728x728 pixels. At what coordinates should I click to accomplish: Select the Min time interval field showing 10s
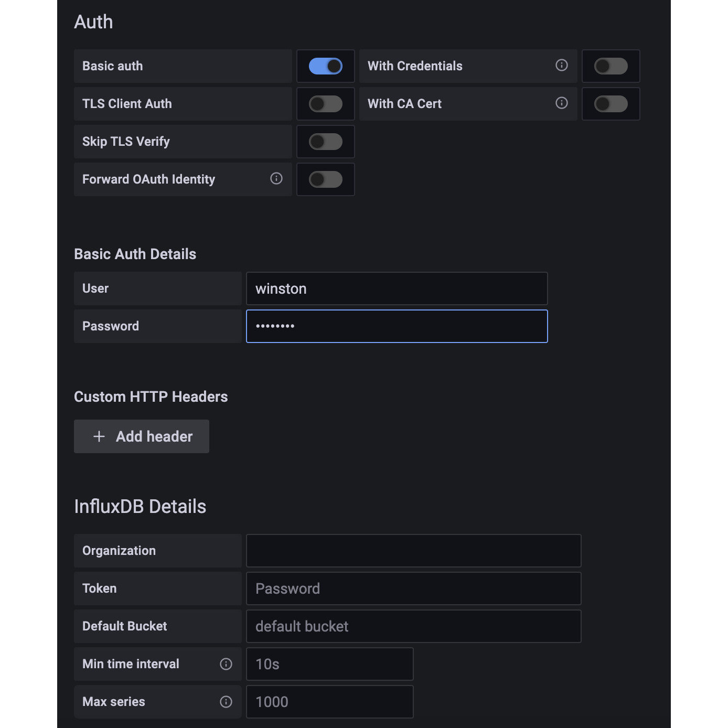pyautogui.click(x=329, y=663)
